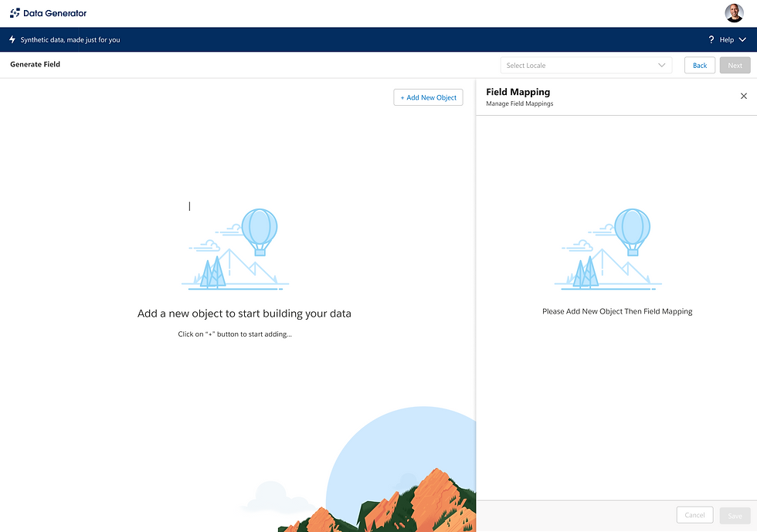Click the lightning bolt icon in the banner
The width and height of the screenshot is (757, 532).
(12, 39)
